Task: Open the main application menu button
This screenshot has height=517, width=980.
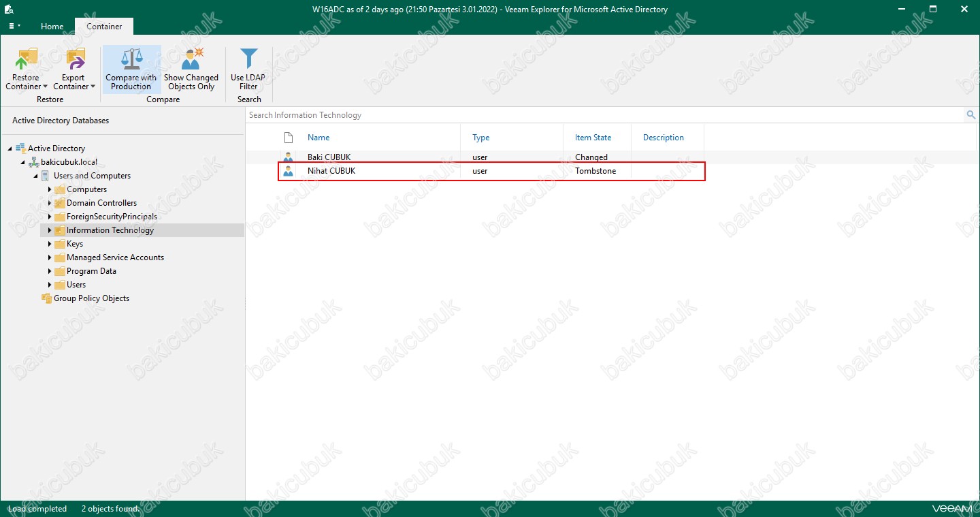Action: 14,27
